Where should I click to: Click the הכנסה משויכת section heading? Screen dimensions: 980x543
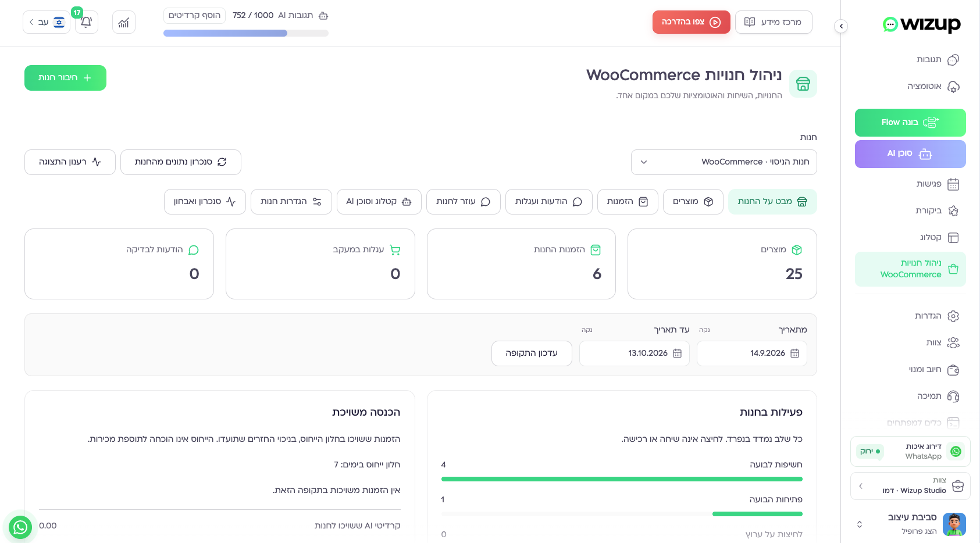click(366, 413)
